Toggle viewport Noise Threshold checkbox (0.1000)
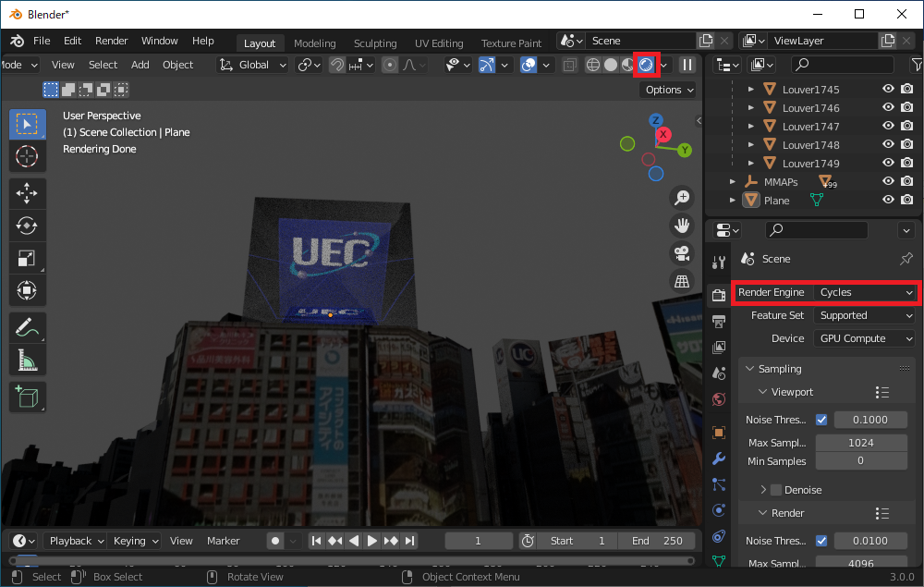Image resolution: width=924 pixels, height=587 pixels. pos(821,420)
